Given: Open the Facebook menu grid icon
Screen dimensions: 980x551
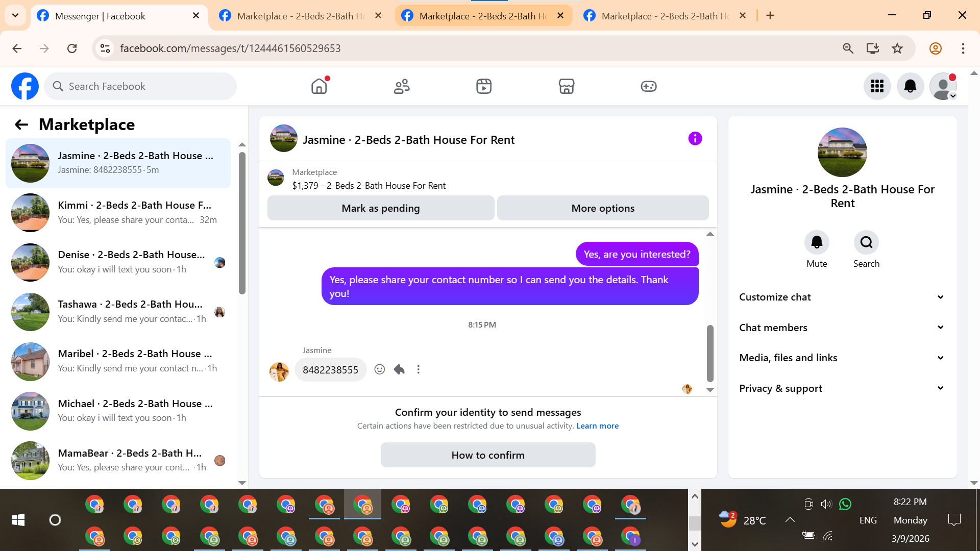Looking at the screenshot, I should coord(877,86).
